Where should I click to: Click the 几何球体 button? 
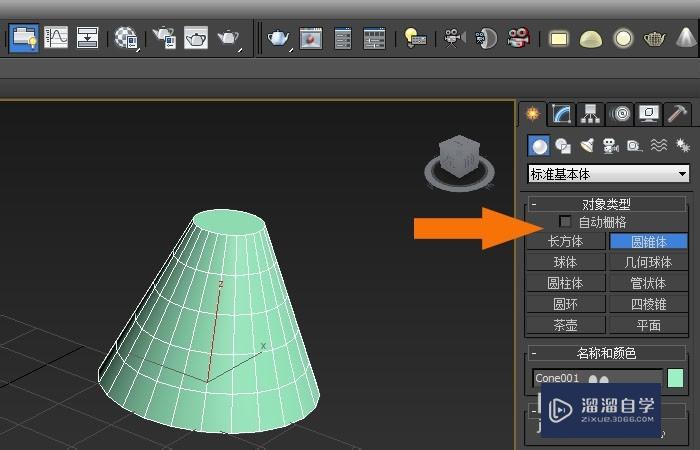[649, 262]
